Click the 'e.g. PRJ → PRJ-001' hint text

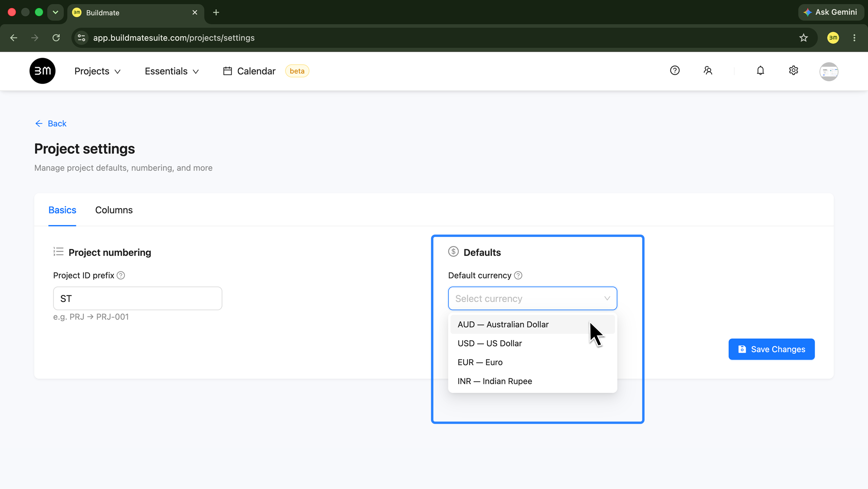pyautogui.click(x=91, y=317)
